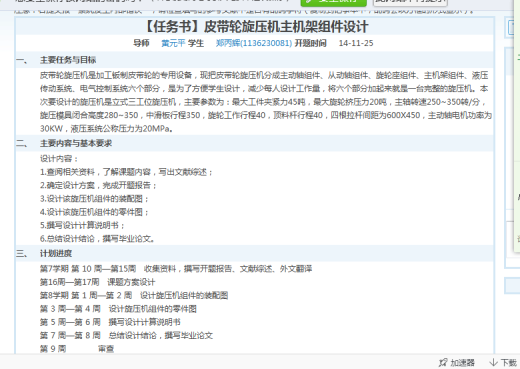
Task: Click the 第9周 审查 line
Action: coord(77,349)
